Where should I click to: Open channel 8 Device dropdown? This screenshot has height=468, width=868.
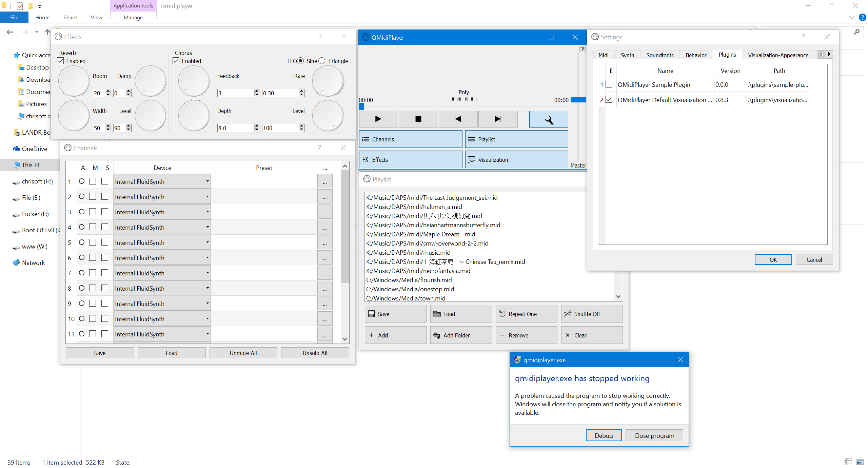[x=162, y=288]
